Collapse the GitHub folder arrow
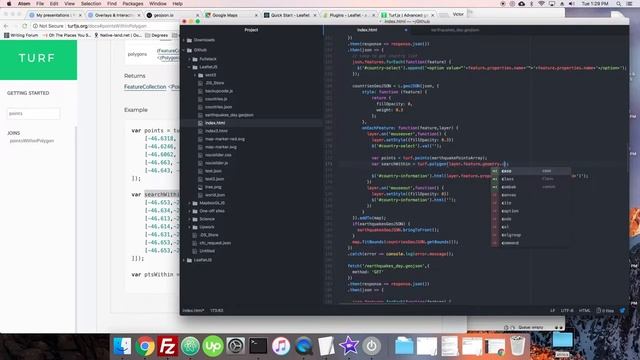Viewport: 640px width, 360px height. [x=184, y=50]
